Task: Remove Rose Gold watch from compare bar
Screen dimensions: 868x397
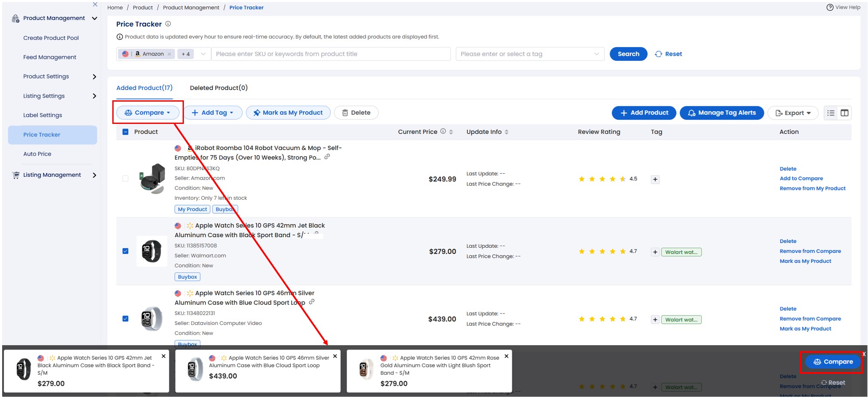Action: pos(506,356)
